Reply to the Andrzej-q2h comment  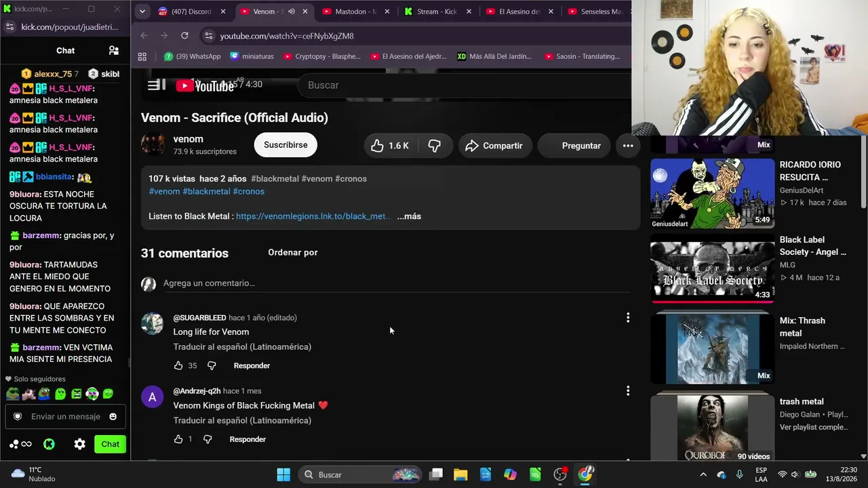pyautogui.click(x=248, y=439)
